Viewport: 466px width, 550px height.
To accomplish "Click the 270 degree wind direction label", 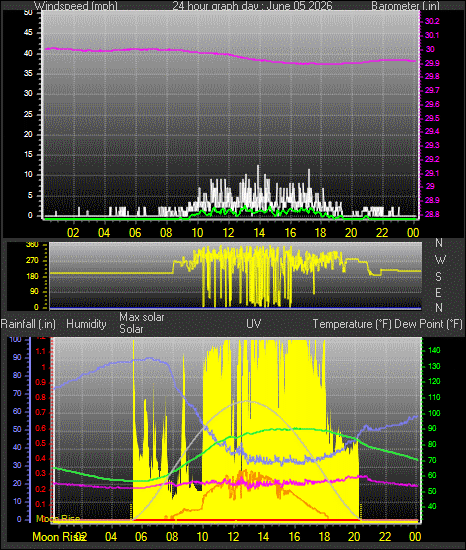I will tap(32, 261).
